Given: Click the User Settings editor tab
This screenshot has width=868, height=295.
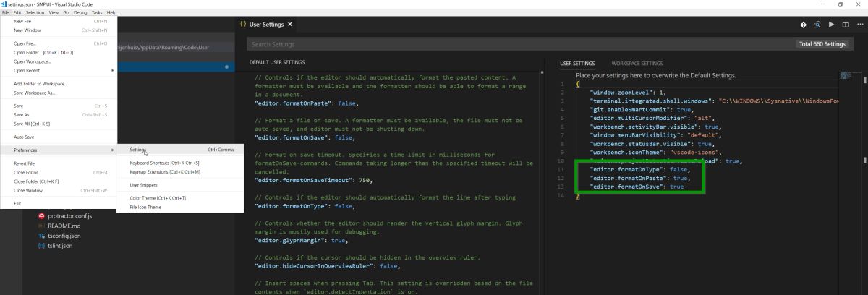Looking at the screenshot, I should pos(266,25).
